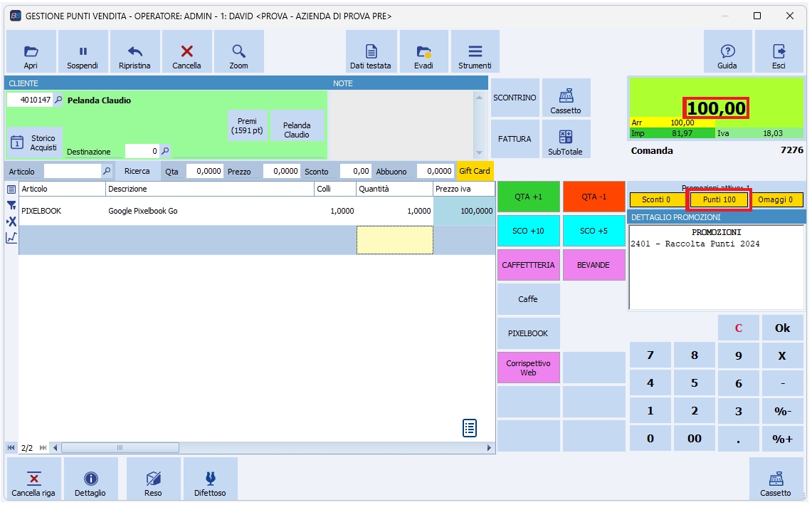Click the Pelanda Claudio customer button
812x505 pixels.
pyautogui.click(x=297, y=125)
